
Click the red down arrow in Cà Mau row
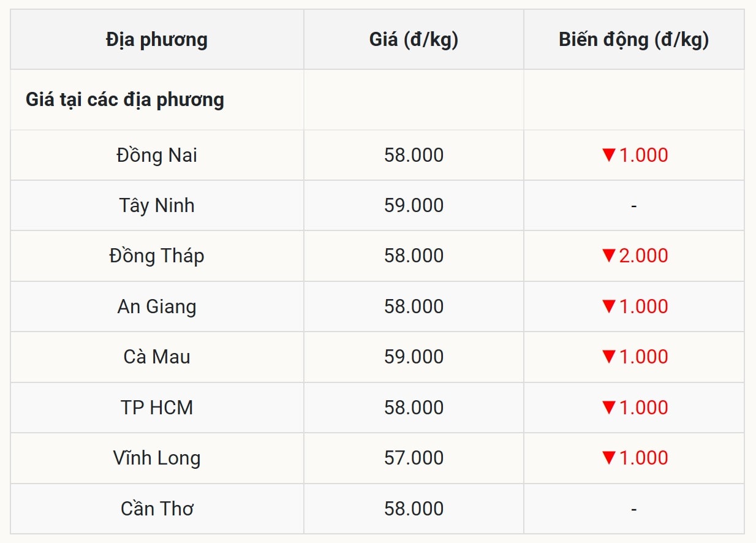[x=608, y=357]
